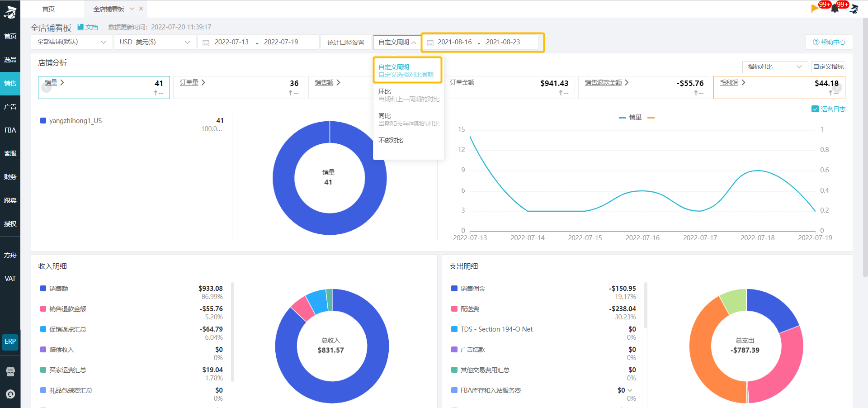
Task: Click green swatch beside 买家运费汇总
Action: [43, 370]
